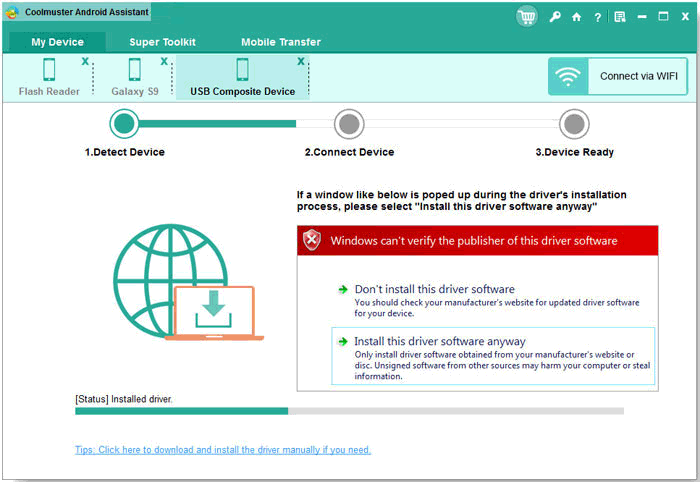Close the Flash Reader device tab
The height and width of the screenshot is (482, 700).
coord(85,62)
